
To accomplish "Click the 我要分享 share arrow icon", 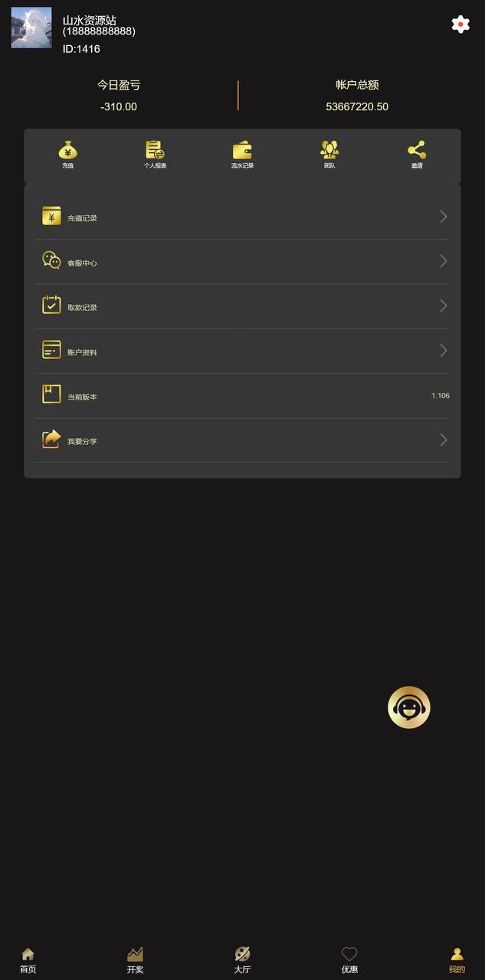I will point(51,439).
